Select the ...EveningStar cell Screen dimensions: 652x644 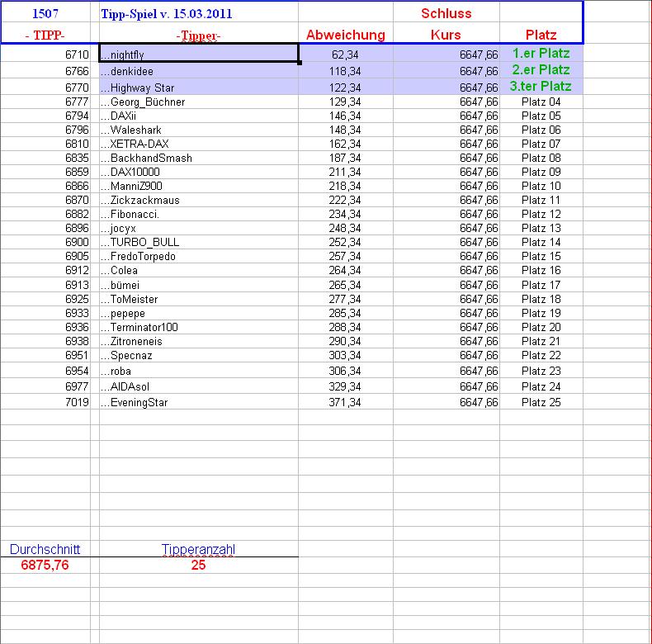(199, 402)
